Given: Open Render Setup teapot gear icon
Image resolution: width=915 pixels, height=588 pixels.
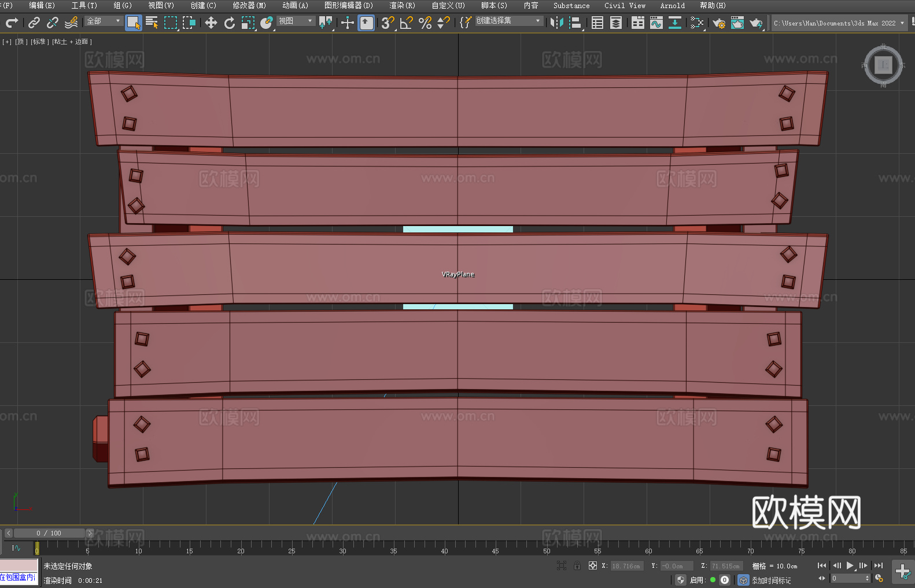Looking at the screenshot, I should tap(719, 23).
